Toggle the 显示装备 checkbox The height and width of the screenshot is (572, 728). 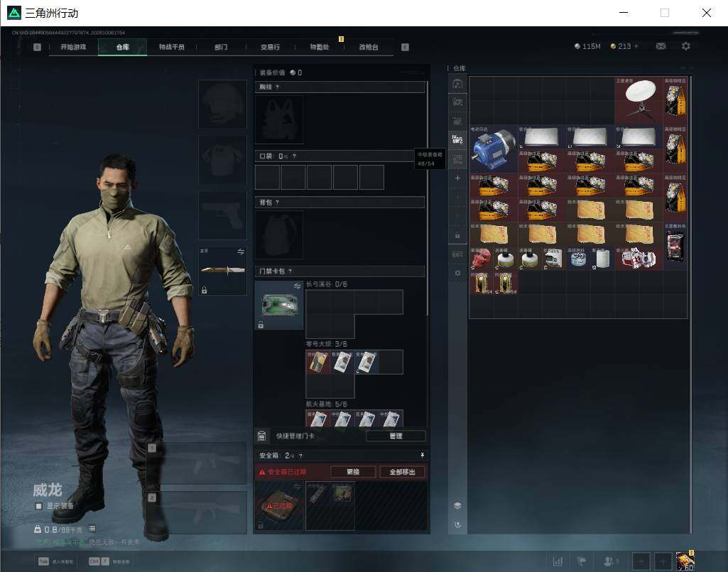click(39, 506)
